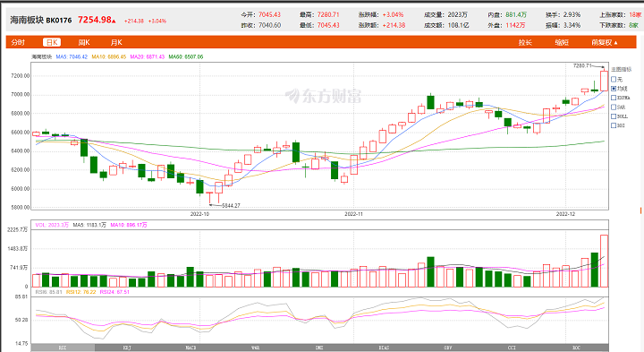This screenshot has height=352, width=644.
Task: Click the 昨收 7040.60 previous close value
Action: 269,25
